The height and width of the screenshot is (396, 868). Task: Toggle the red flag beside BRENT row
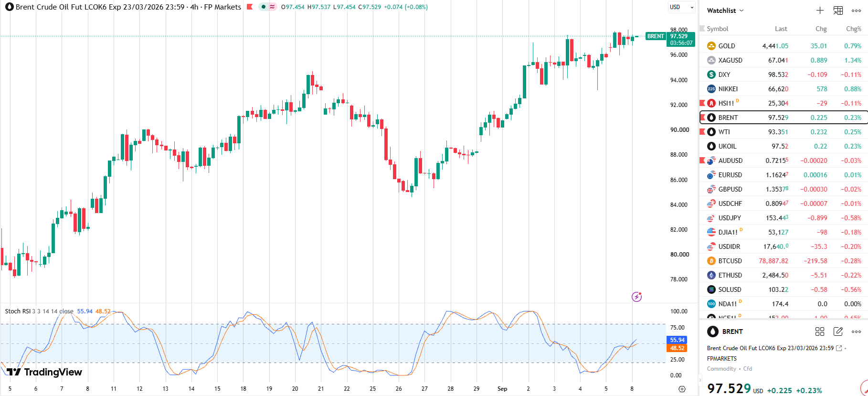tap(702, 117)
